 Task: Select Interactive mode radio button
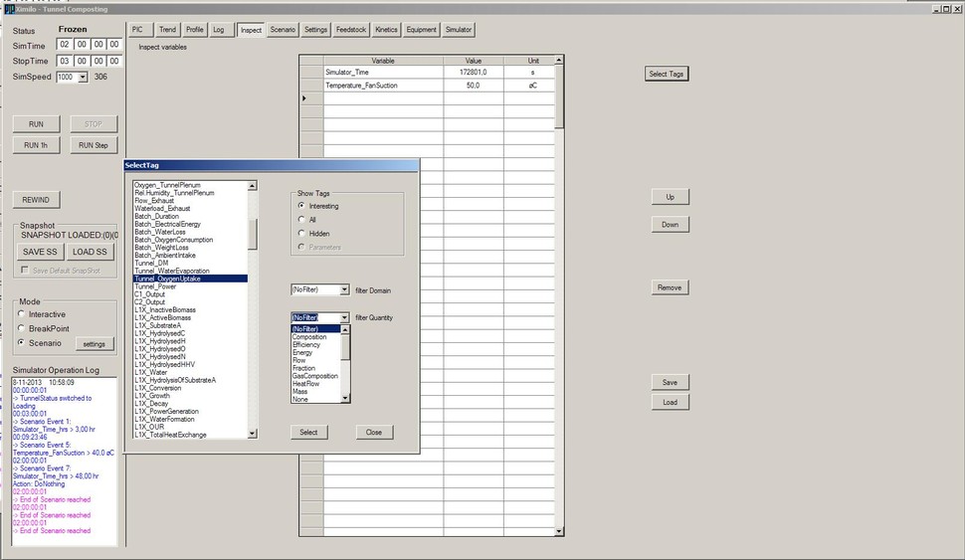[x=23, y=314]
